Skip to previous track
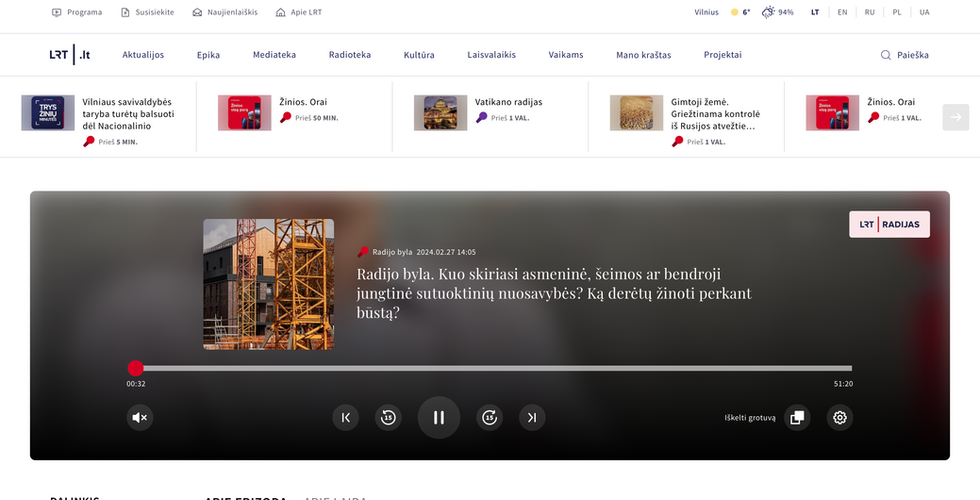This screenshot has width=980, height=500. point(346,418)
